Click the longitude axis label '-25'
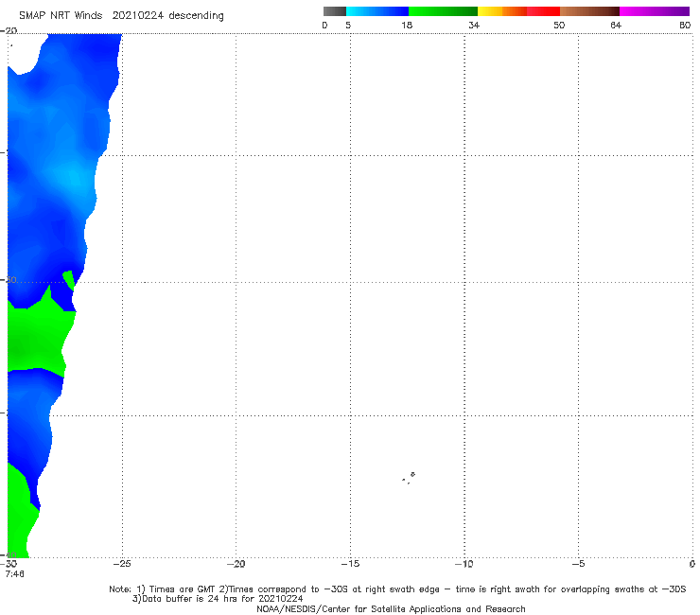Image resolution: width=700 pixels, height=615 pixels. tap(122, 564)
